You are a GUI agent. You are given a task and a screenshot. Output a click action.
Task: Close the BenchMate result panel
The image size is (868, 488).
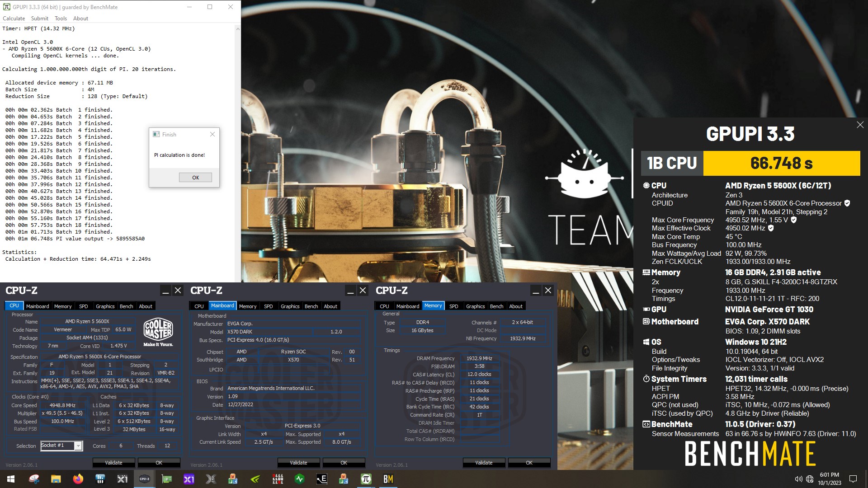[x=860, y=125]
